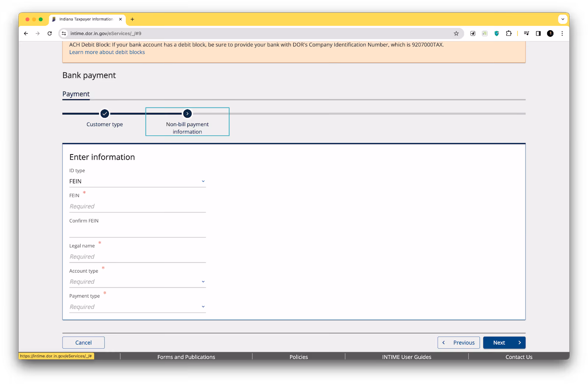Image resolution: width=588 pixels, height=384 pixels.
Task: Focus the Confirm FEIN field
Action: [137, 231]
